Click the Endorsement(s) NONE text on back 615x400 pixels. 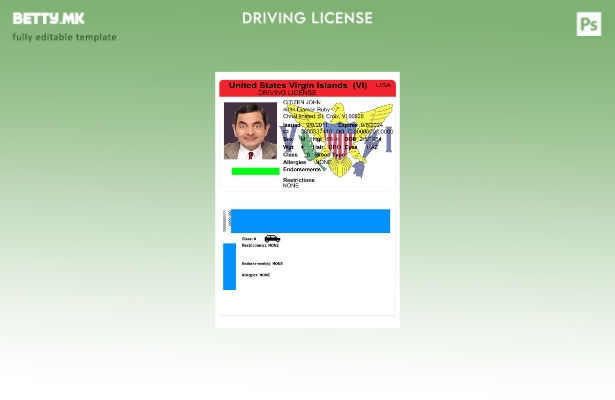click(x=262, y=263)
